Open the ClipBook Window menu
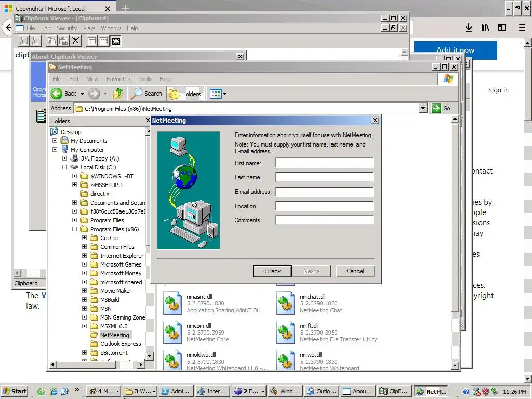The width and height of the screenshot is (532, 399). [111, 28]
